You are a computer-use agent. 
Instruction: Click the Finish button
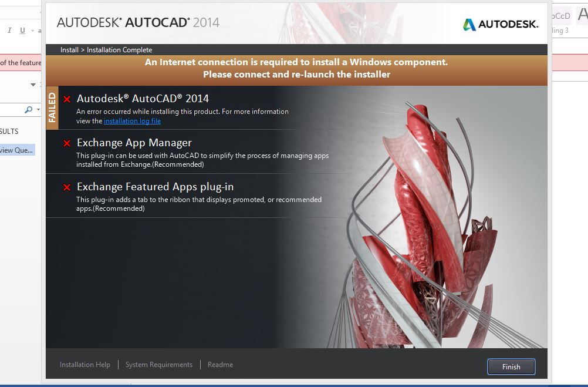click(x=511, y=366)
